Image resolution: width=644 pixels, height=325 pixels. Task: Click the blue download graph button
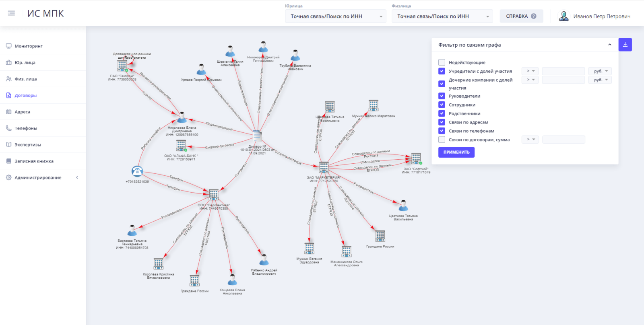(x=625, y=45)
